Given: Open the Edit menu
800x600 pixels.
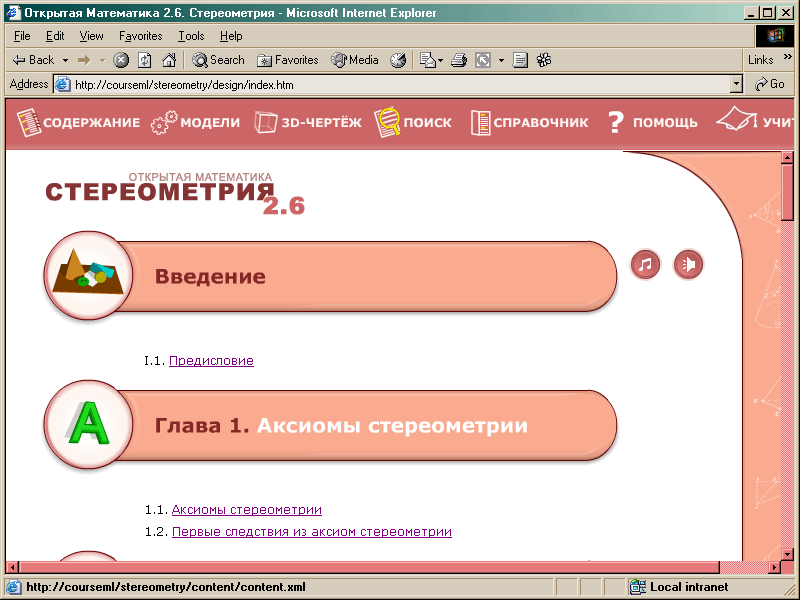Looking at the screenshot, I should coord(55,36).
